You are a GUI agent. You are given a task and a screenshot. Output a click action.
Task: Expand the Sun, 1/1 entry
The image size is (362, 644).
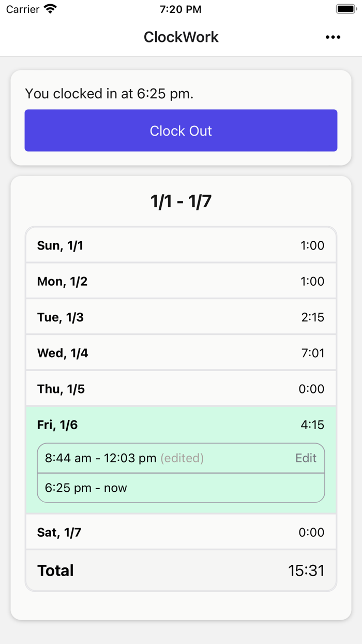[x=181, y=245]
